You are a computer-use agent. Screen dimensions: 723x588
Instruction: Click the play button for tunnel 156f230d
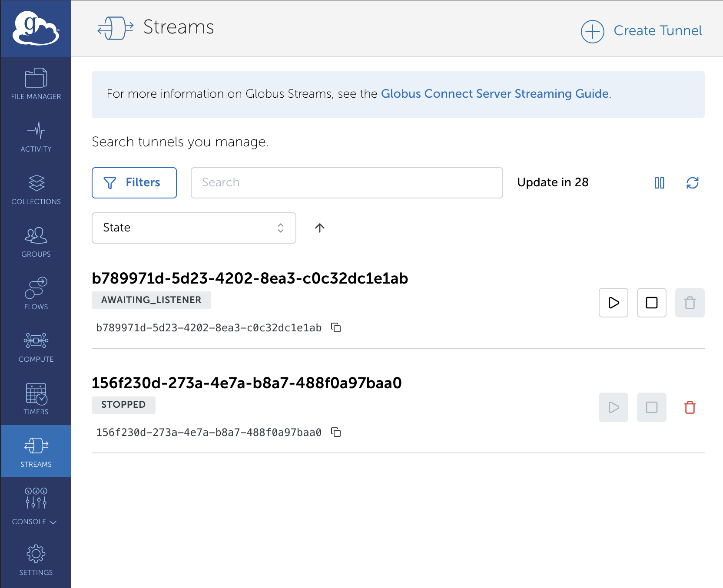614,407
